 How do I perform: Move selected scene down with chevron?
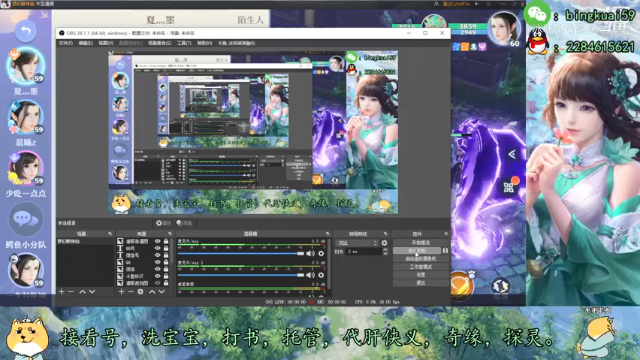(92, 292)
